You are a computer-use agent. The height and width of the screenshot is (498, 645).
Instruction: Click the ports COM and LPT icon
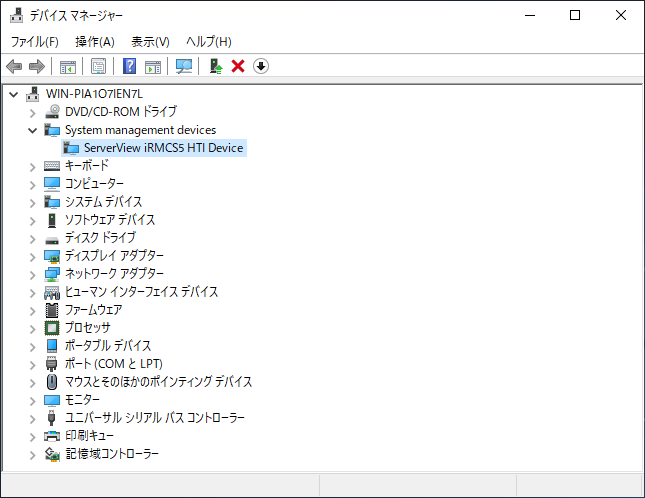click(51, 364)
